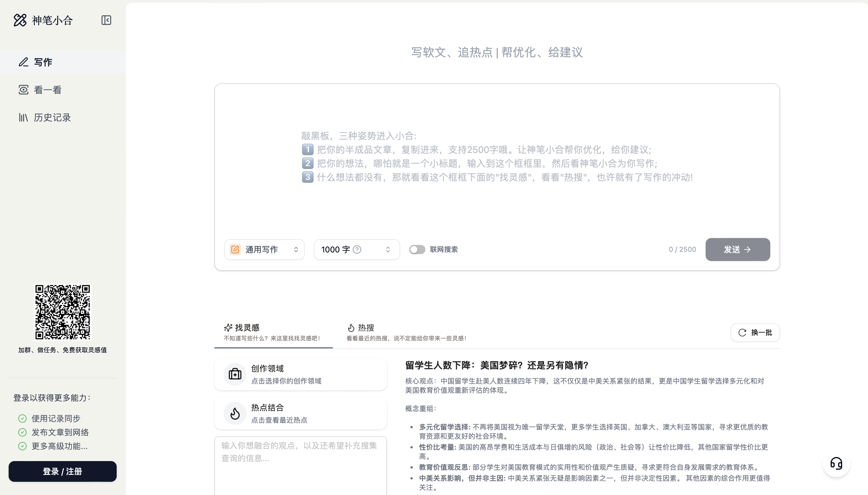
Task: Click the 概念重组： label
Action: [421, 408]
